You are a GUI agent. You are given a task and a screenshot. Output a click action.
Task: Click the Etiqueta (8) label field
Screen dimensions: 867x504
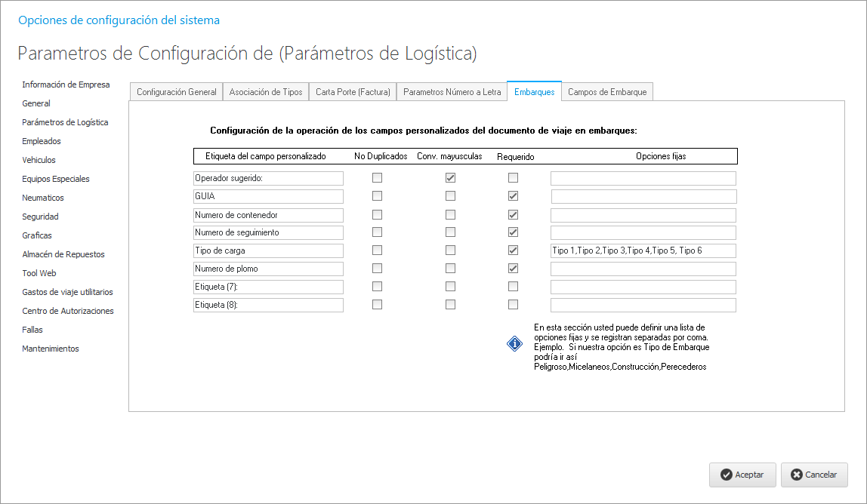268,306
